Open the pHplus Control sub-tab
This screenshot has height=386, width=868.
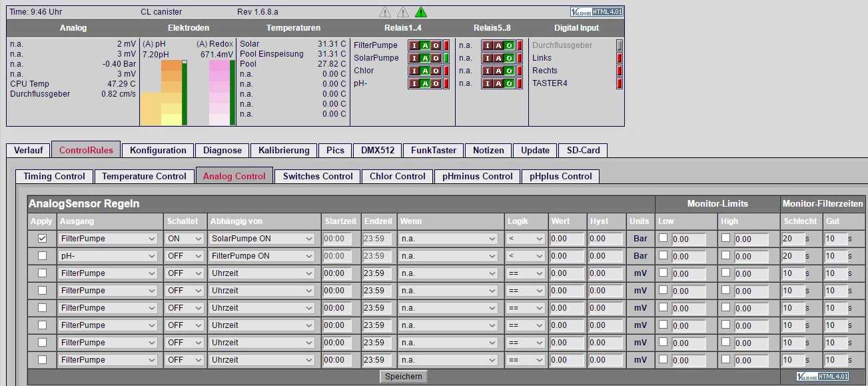click(x=561, y=176)
